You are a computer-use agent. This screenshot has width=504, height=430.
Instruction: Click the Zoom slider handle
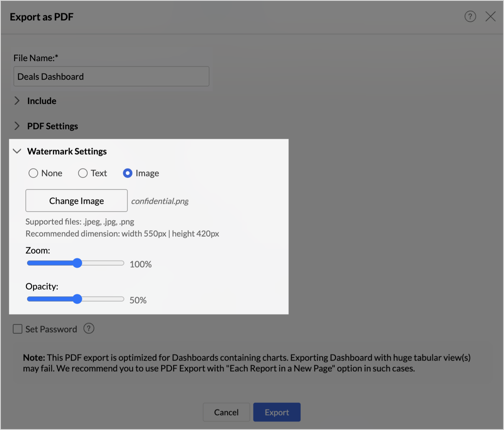tap(77, 263)
